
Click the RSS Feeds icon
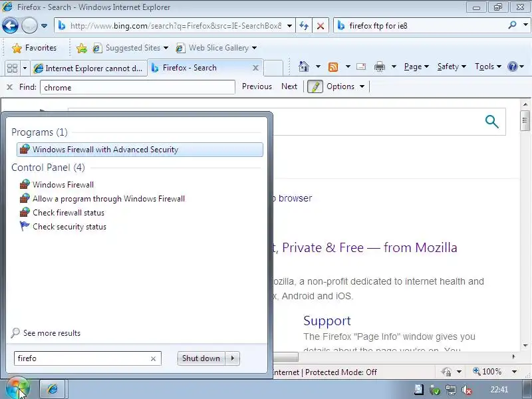click(x=333, y=66)
